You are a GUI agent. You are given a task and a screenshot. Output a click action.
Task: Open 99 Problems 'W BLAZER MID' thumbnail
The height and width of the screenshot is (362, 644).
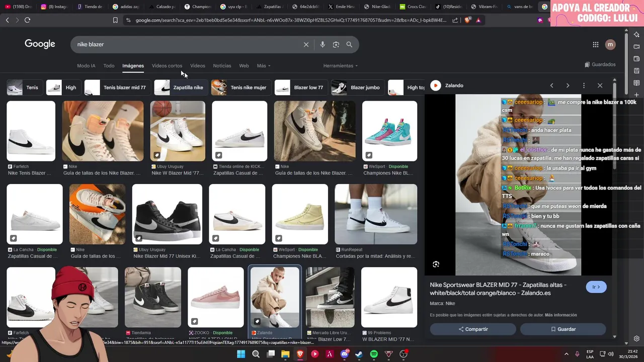click(x=389, y=297)
